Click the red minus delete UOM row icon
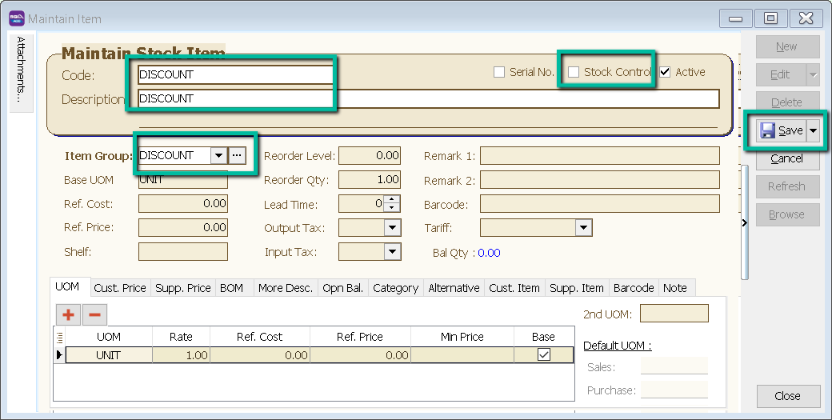This screenshot has height=420, width=832. tap(95, 314)
